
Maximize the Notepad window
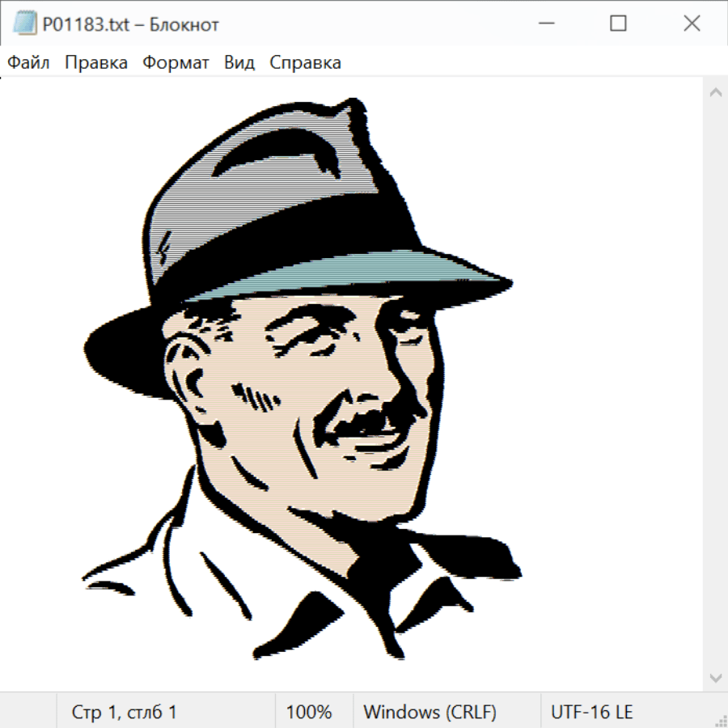coord(618,24)
